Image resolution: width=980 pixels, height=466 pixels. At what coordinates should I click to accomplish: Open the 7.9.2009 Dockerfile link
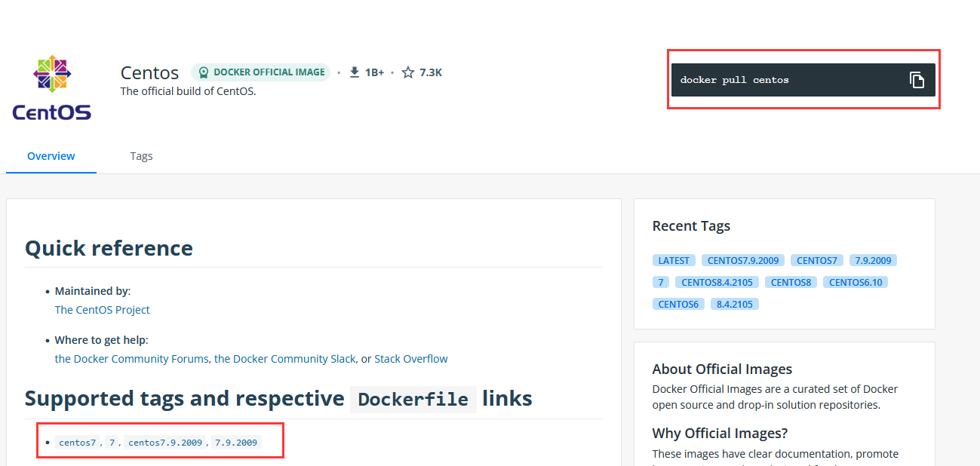[x=236, y=443]
